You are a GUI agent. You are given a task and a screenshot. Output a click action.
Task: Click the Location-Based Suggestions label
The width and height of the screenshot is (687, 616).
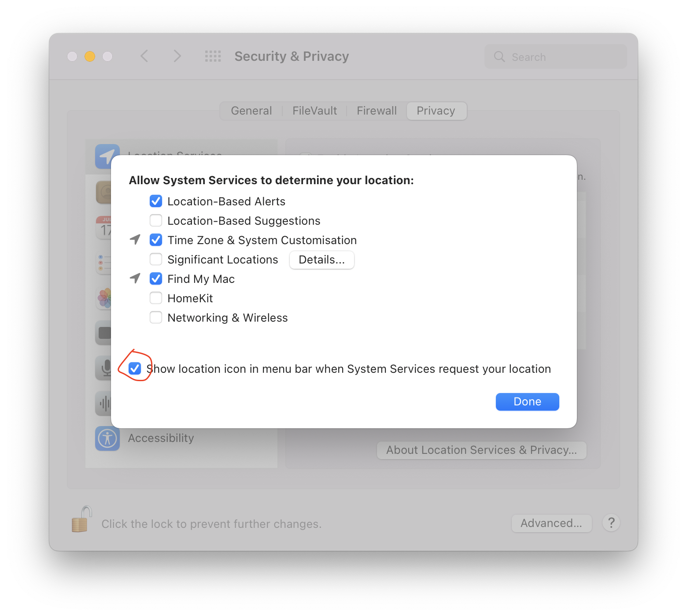pyautogui.click(x=244, y=221)
